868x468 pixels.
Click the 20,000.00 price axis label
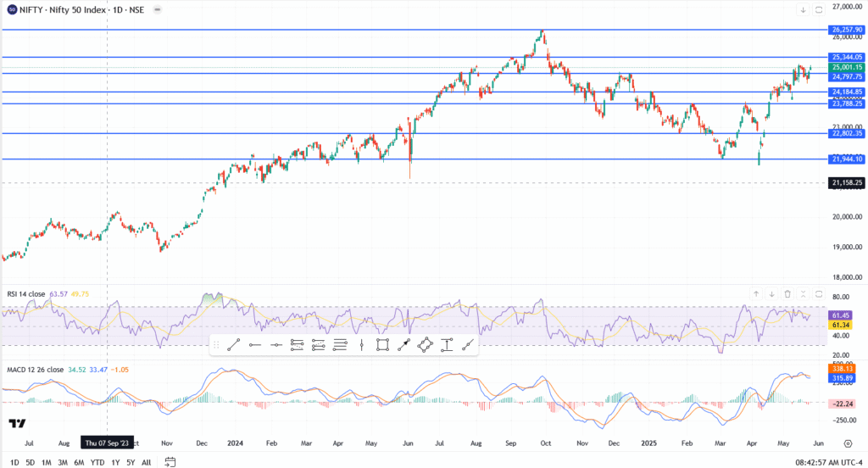pyautogui.click(x=847, y=216)
